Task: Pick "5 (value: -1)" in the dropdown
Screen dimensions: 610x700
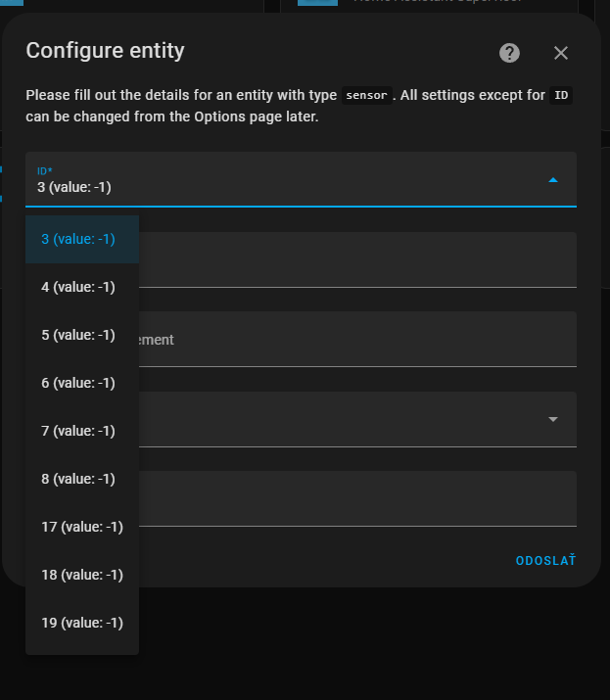Action: pyautogui.click(x=78, y=335)
